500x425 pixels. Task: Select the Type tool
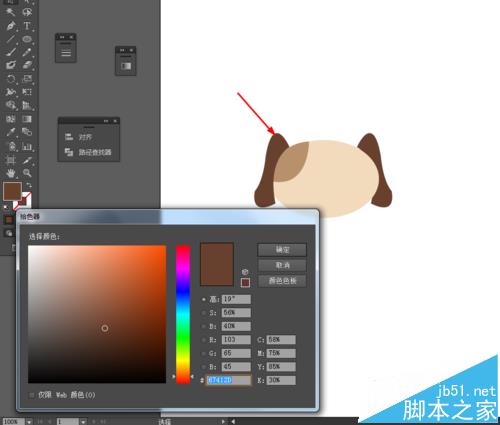tap(27, 26)
